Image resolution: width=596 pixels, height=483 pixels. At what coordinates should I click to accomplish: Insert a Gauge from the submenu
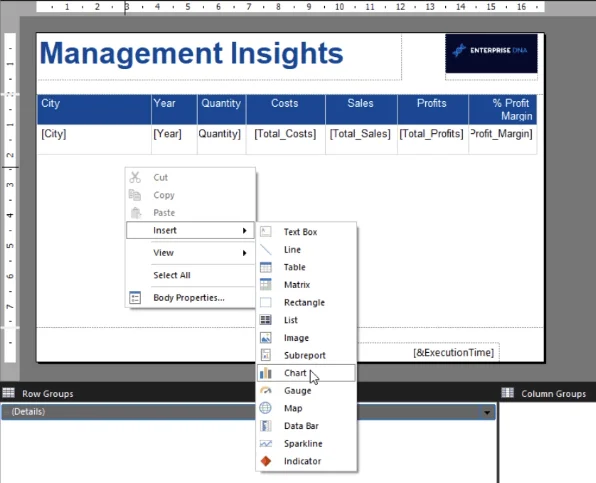[x=306, y=391]
